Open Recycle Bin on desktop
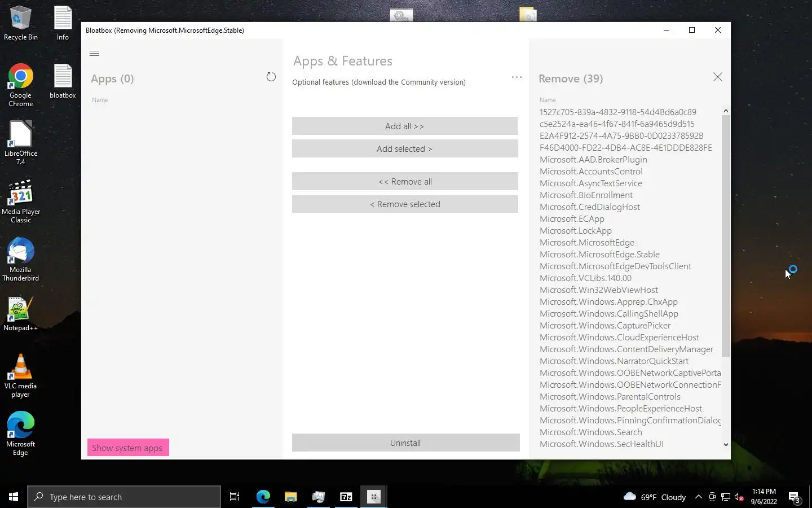 point(21,24)
